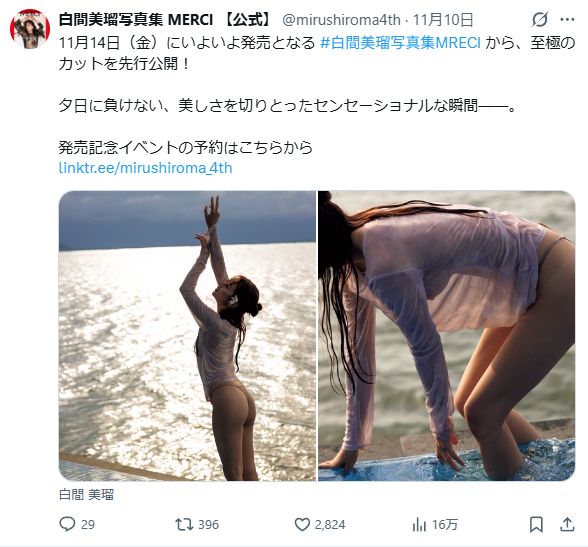Screen dimensions: 588x547
Task: Open the share upload icon
Action: click(567, 524)
